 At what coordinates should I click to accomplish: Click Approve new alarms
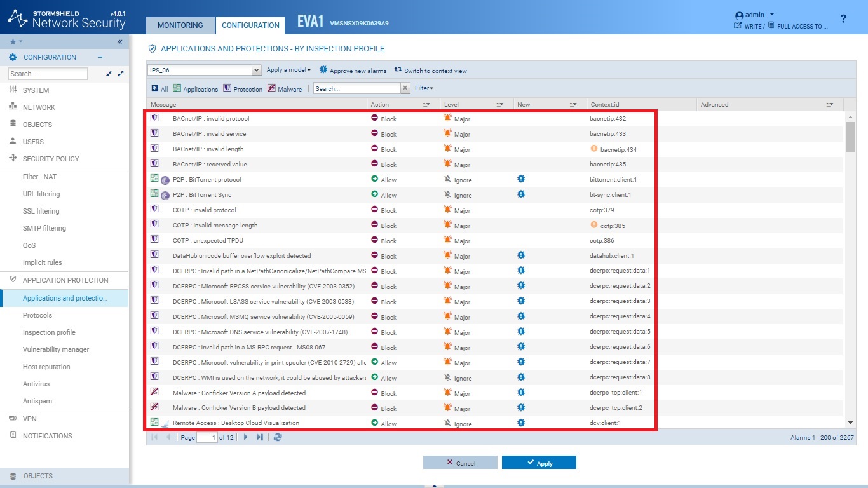tap(353, 71)
